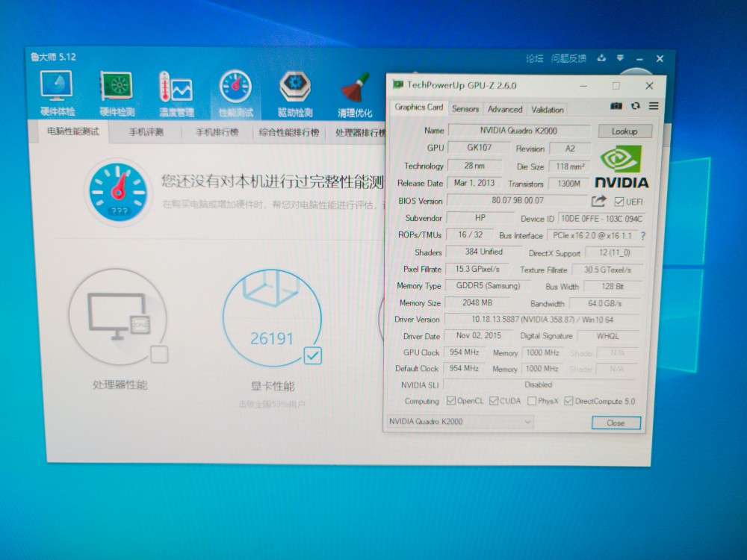
Task: Click the speedometer gauge with ??? score
Action: pos(118,192)
